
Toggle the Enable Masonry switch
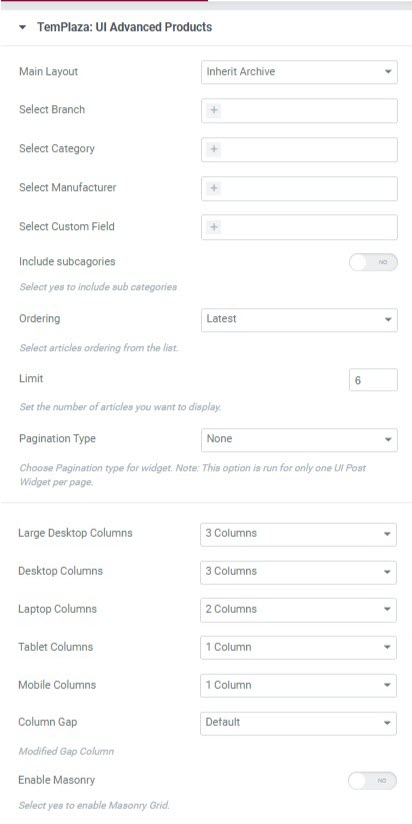coord(372,781)
